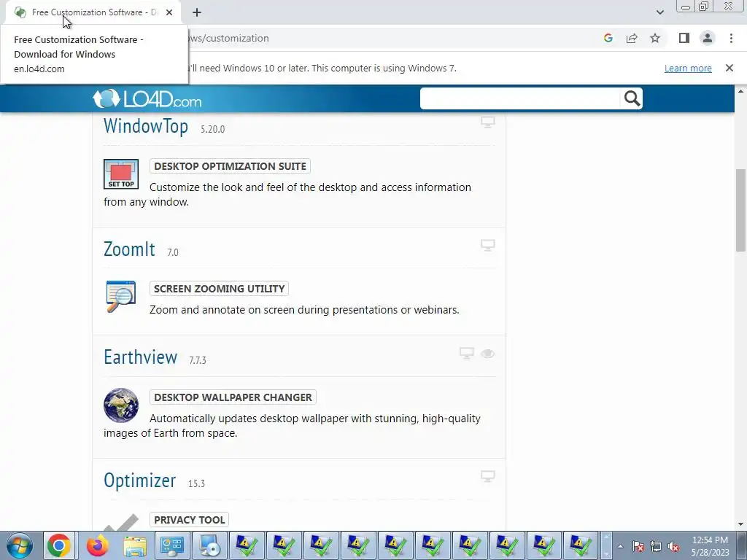The width and height of the screenshot is (747, 560).
Task: Open the ZoomIt title link
Action: click(x=129, y=249)
